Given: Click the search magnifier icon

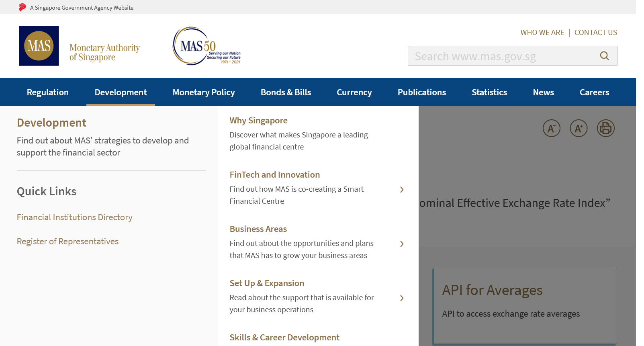Looking at the screenshot, I should pos(604,56).
